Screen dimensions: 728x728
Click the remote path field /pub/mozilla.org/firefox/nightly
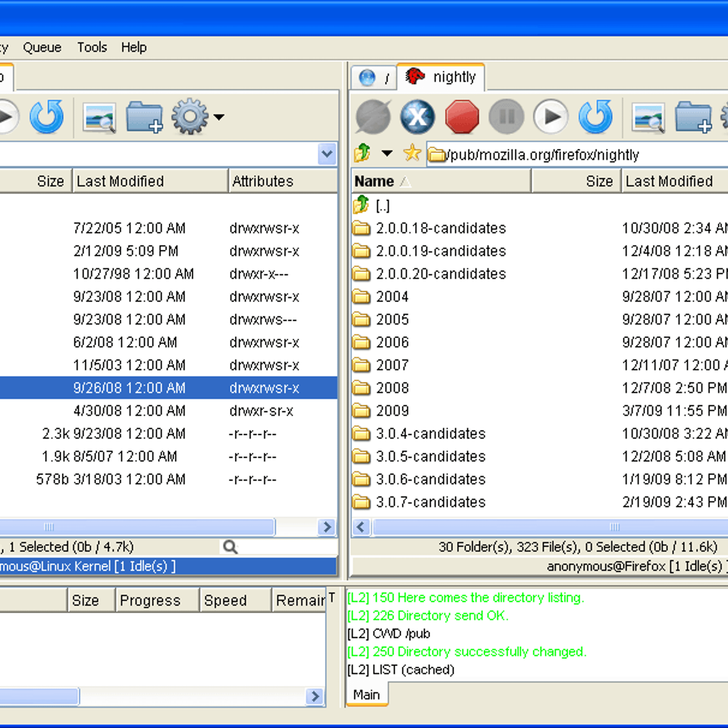coord(578,155)
